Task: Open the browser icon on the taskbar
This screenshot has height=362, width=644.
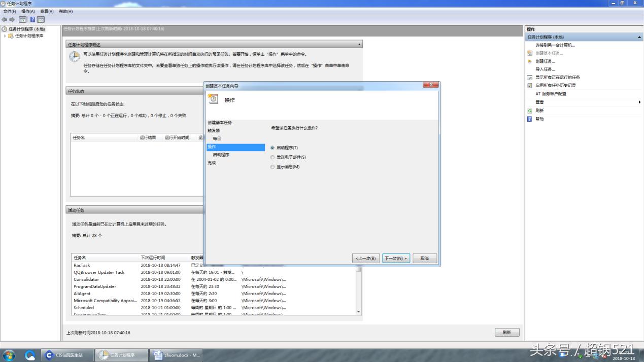Action: (30, 355)
